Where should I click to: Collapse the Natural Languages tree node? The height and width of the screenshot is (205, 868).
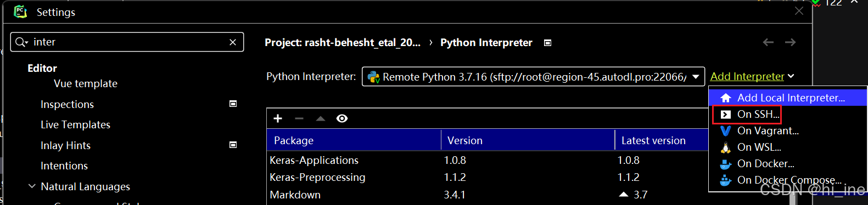pyautogui.click(x=32, y=186)
